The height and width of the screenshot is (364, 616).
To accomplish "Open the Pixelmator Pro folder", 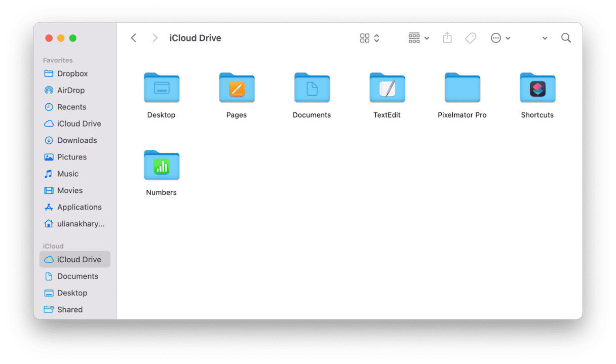I will (x=462, y=88).
